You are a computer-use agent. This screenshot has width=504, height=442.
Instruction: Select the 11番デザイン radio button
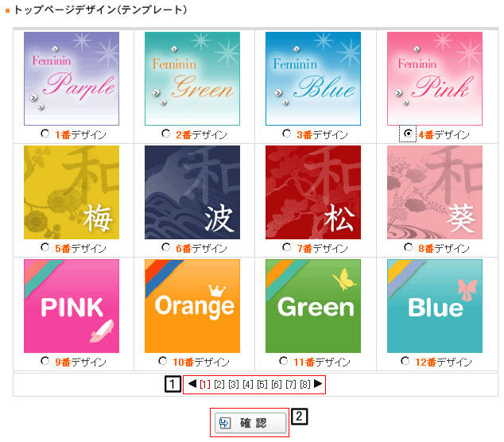(284, 361)
